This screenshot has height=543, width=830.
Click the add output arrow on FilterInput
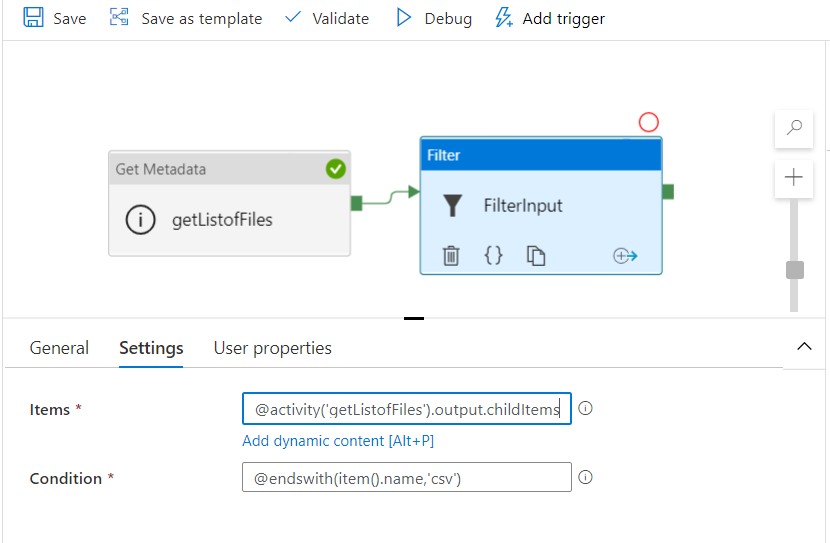coord(625,256)
